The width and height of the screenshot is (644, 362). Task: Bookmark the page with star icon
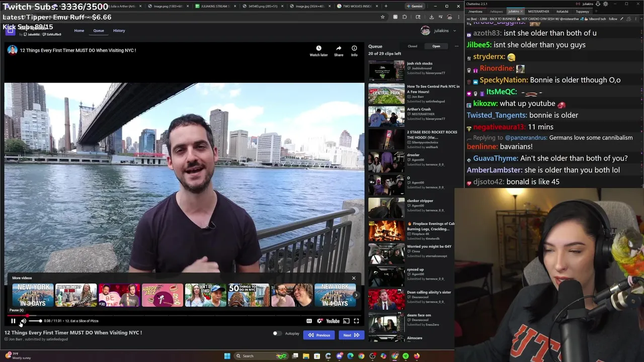coord(382,17)
